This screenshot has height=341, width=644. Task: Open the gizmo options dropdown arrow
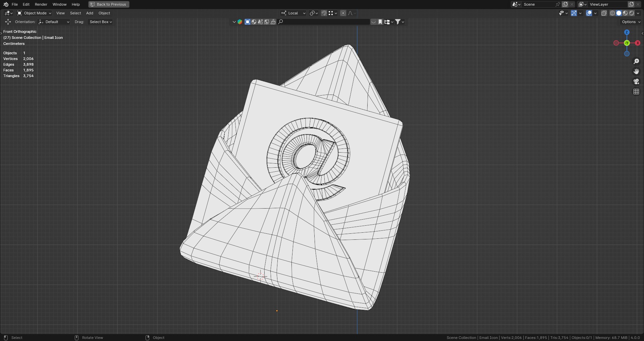click(x=580, y=13)
